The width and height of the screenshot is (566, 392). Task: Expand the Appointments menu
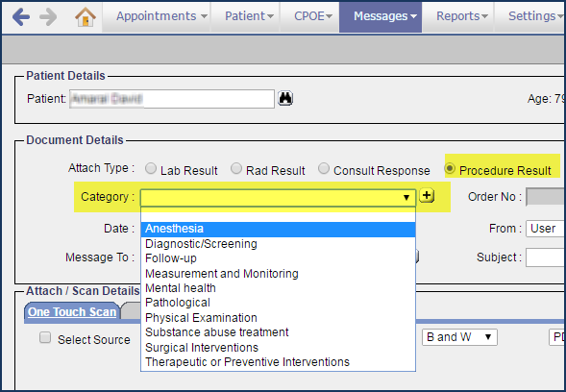coord(161,16)
